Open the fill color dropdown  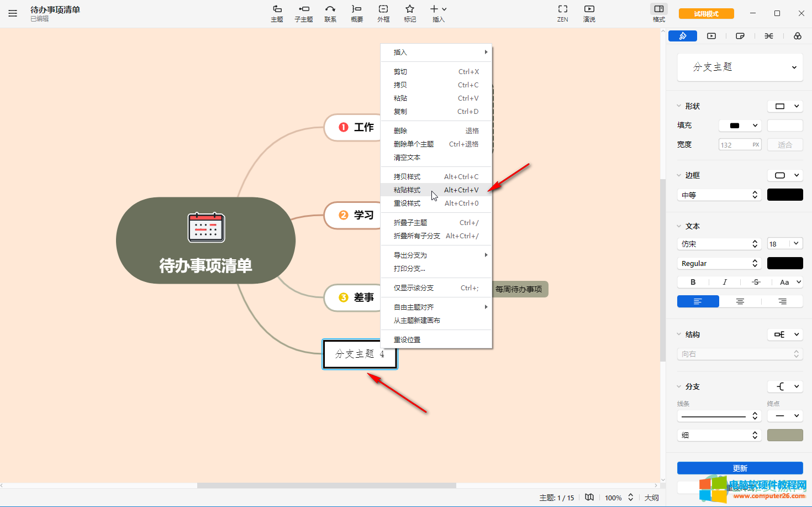[740, 126]
